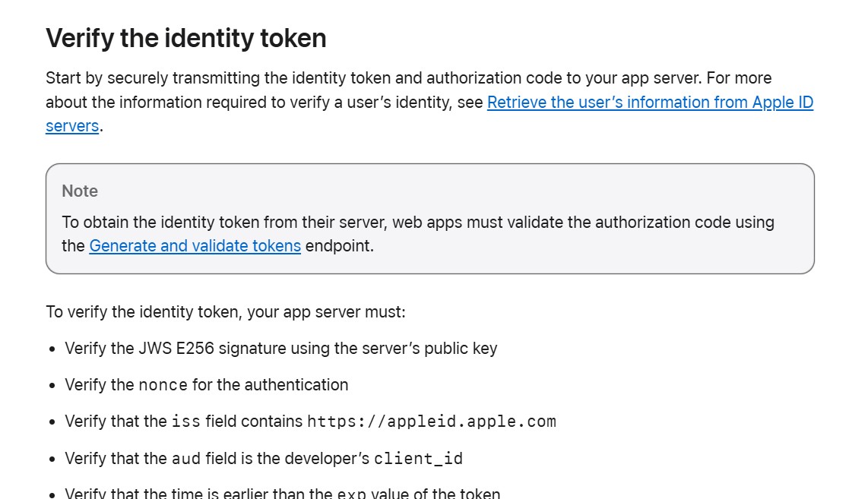868x499 pixels.
Task: Click the "aud" code term
Action: point(186,459)
